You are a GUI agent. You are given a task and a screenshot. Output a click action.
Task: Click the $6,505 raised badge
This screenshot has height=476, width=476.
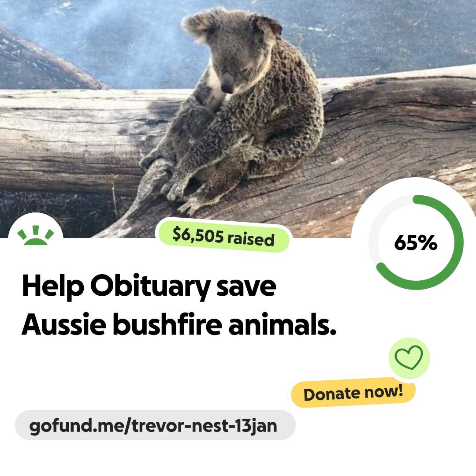click(x=223, y=237)
